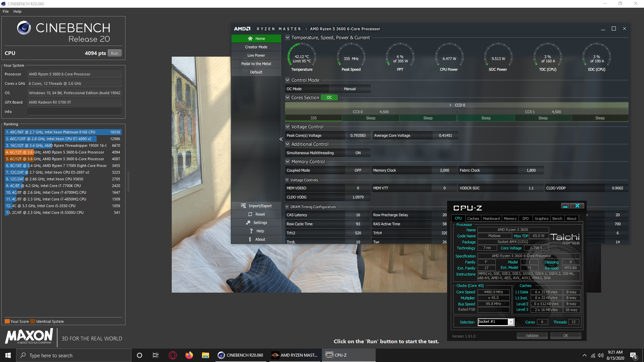Collapse the Voltage Control section
This screenshot has width=644, height=362.
tap(287, 127)
